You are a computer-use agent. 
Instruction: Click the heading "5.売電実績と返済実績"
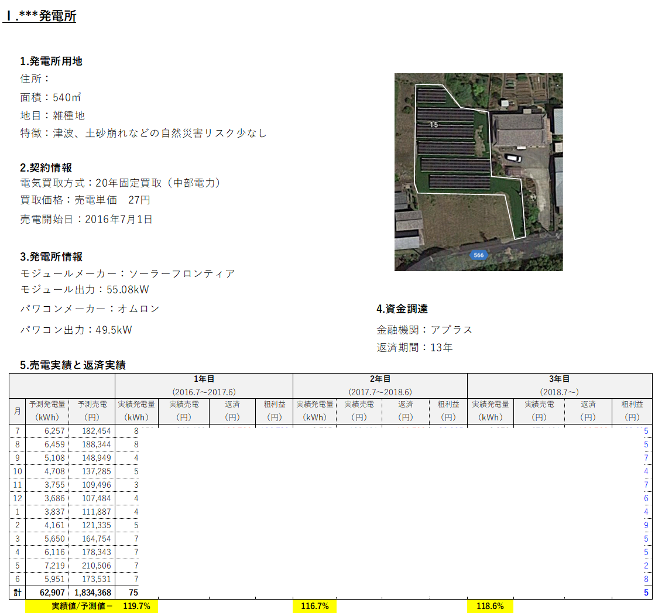[x=73, y=365]
